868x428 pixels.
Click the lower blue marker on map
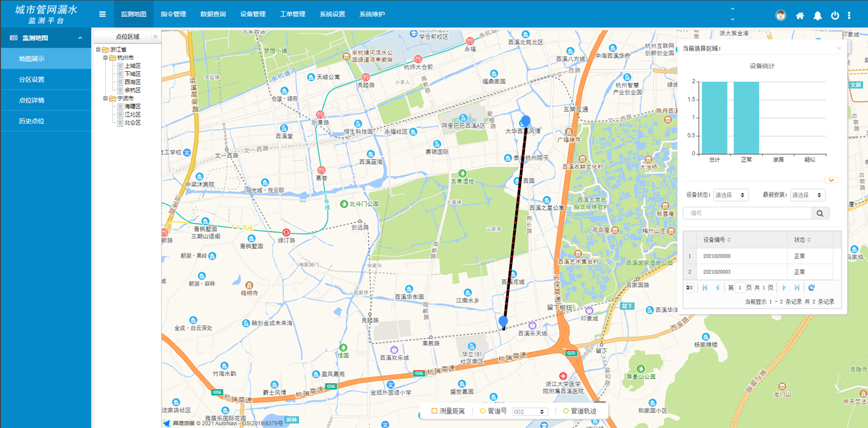pos(503,322)
